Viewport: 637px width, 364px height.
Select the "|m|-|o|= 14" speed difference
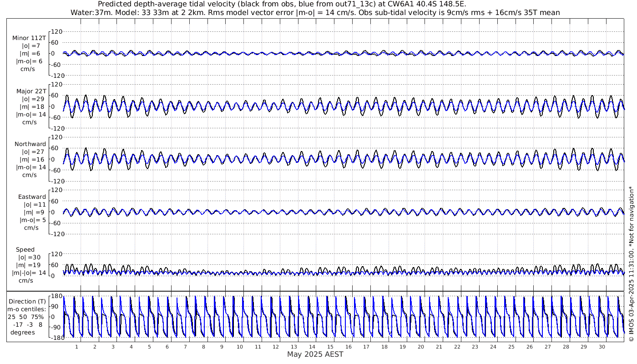click(x=29, y=273)
